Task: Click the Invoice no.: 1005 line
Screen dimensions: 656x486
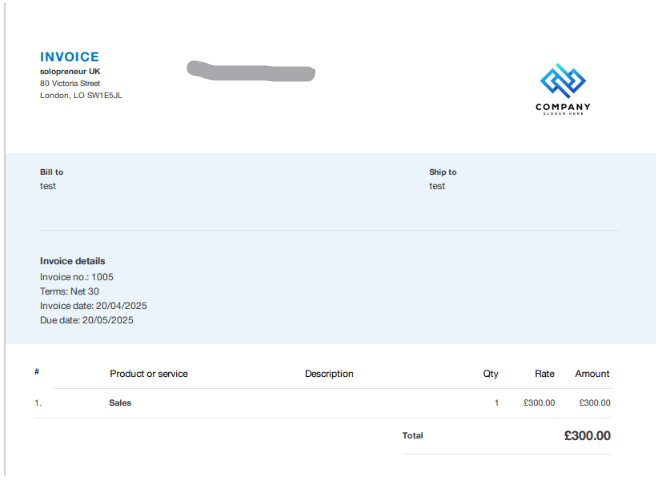Action: [x=77, y=277]
